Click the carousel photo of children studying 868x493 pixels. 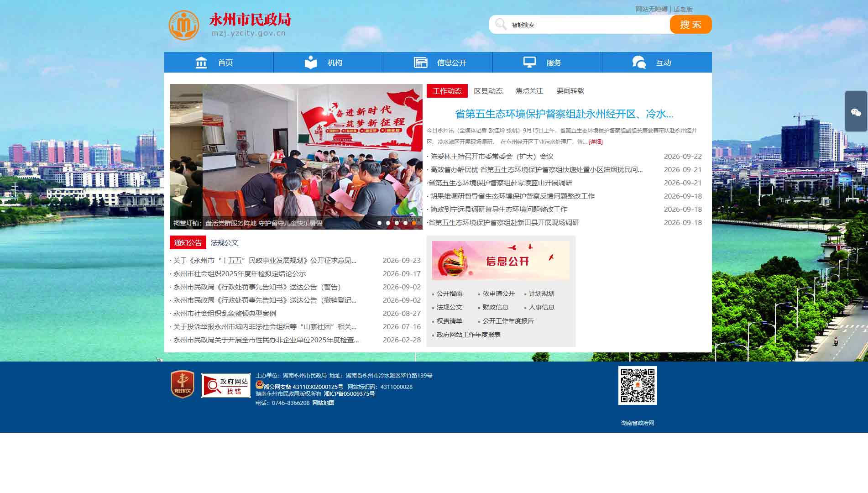(x=296, y=157)
